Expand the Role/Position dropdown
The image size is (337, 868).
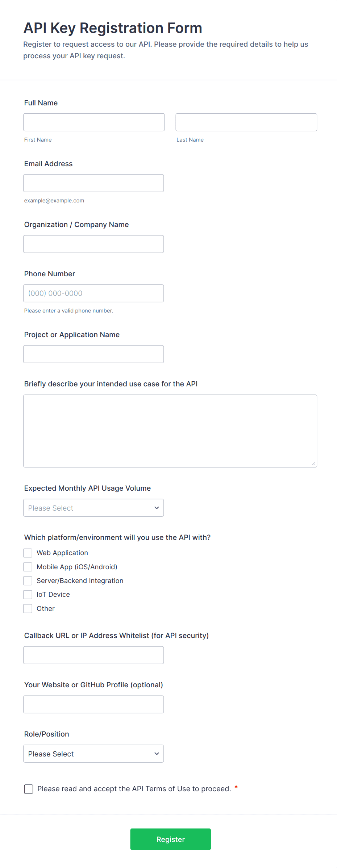point(93,754)
